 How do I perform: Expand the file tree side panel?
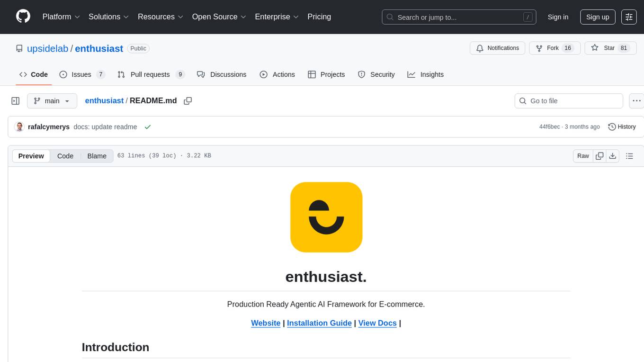(x=16, y=101)
